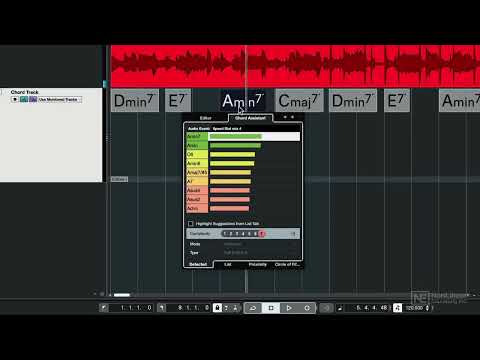Edit the left locator position 1.1.1.0

coord(136,308)
